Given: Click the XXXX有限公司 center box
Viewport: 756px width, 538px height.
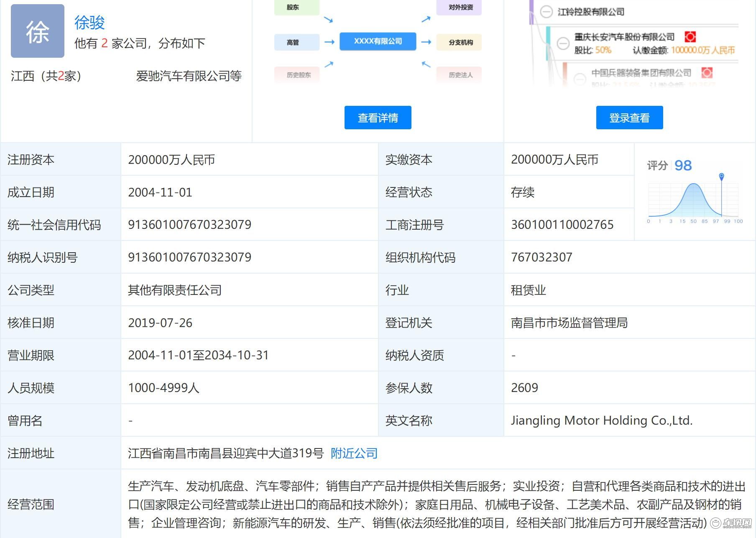Looking at the screenshot, I should (x=378, y=41).
